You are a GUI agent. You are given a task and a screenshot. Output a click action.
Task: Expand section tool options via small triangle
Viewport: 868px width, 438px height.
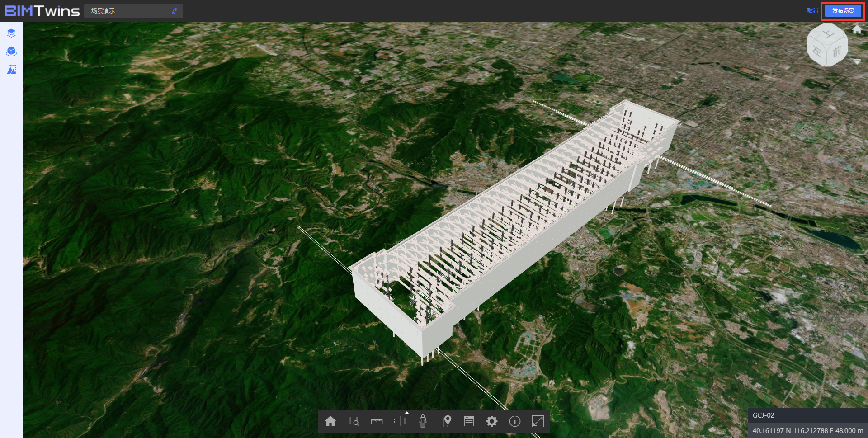pyautogui.click(x=407, y=412)
